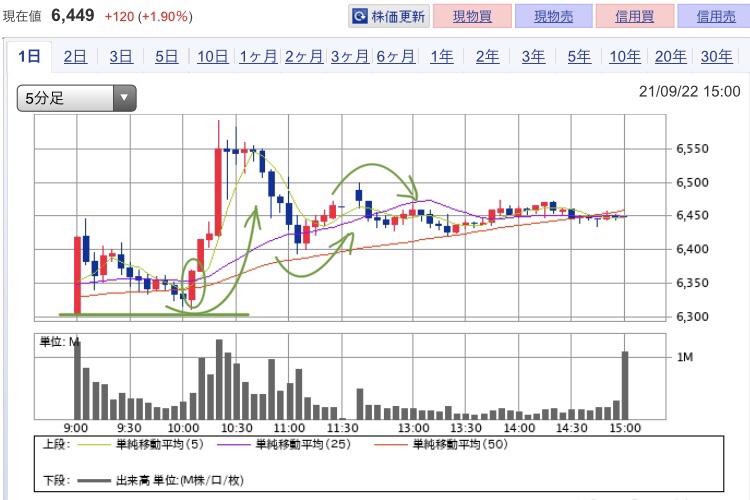Switch to the 5日 period tab
This screenshot has width=750, height=500.
tap(166, 56)
